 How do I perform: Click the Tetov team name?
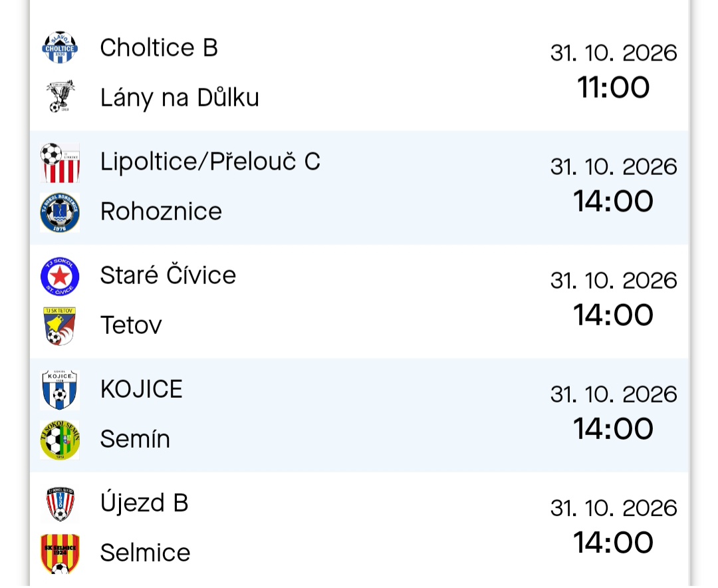[131, 325]
